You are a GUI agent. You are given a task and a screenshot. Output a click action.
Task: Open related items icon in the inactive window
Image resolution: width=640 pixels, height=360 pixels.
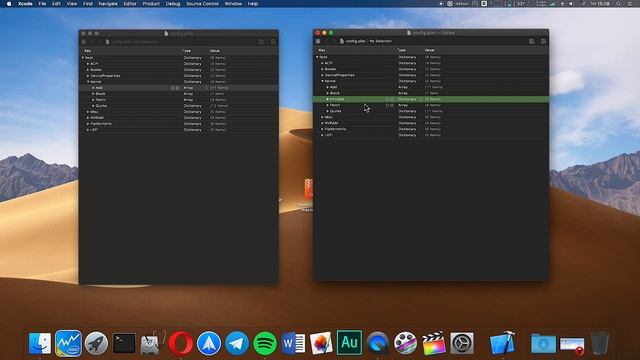[x=84, y=42]
